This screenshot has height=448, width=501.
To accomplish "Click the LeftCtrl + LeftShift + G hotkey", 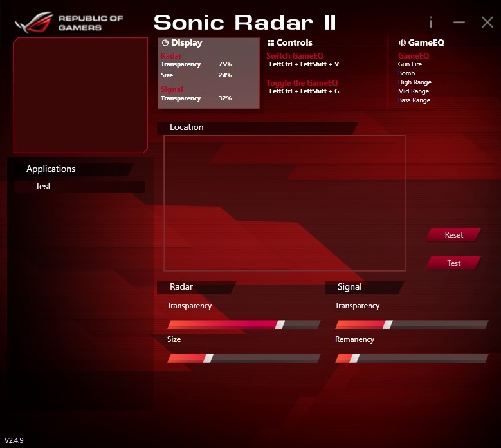I will coord(304,91).
